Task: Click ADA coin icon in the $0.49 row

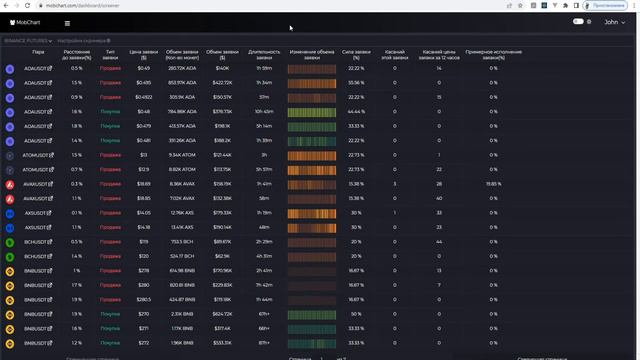Action: point(10,69)
